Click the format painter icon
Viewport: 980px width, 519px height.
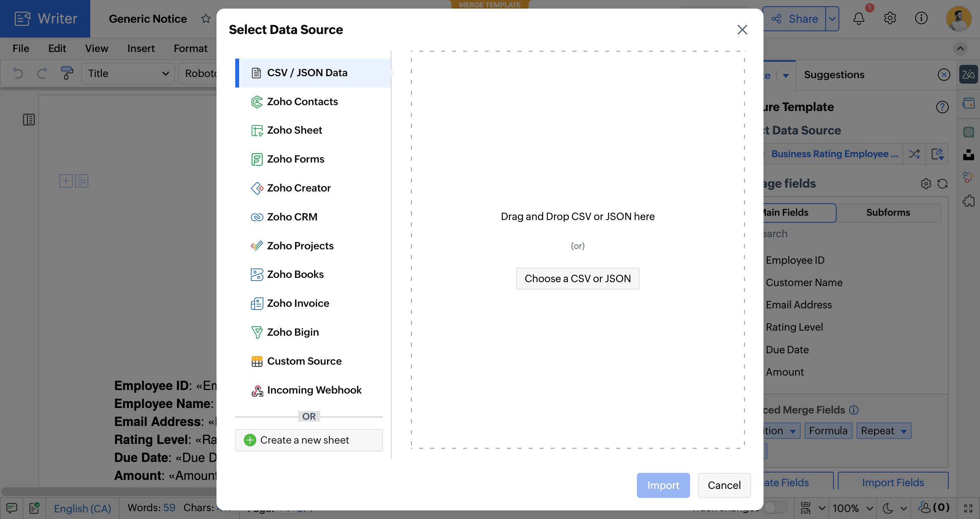67,73
